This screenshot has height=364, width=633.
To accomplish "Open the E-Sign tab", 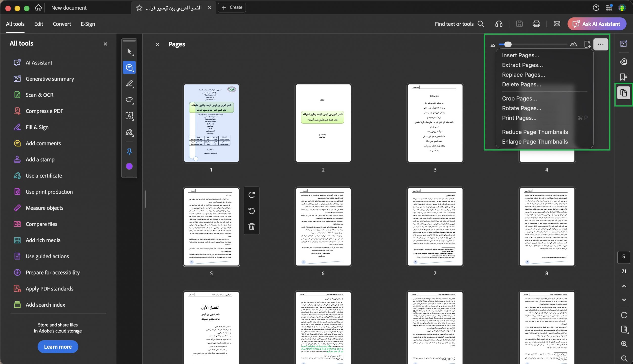I will [88, 24].
